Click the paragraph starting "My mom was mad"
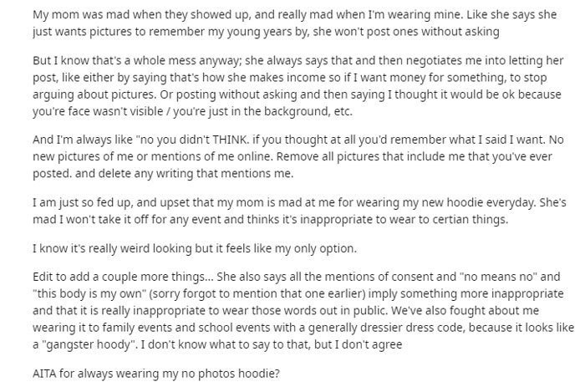Image resolution: width=585 pixels, height=392 pixels. coord(284,21)
